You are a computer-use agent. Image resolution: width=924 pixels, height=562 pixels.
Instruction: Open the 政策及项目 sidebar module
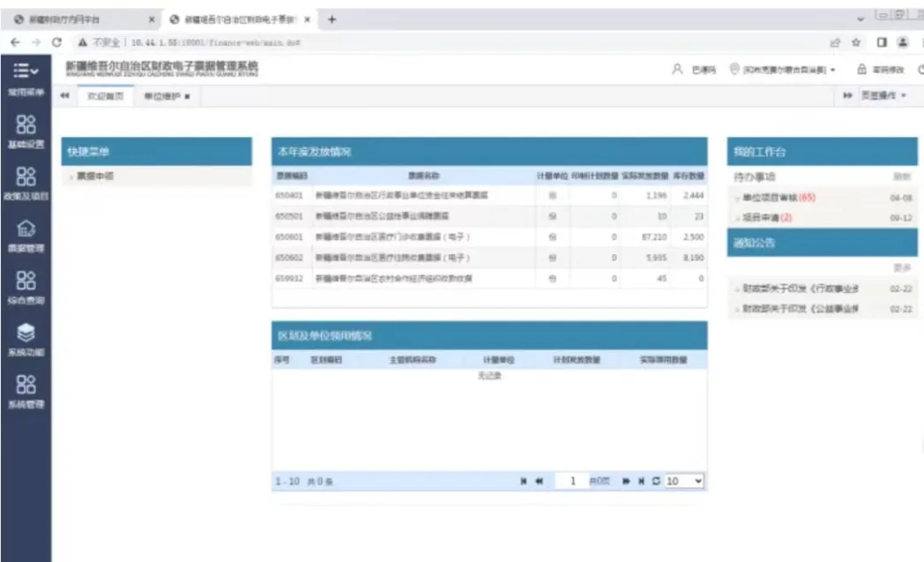pyautogui.click(x=25, y=183)
